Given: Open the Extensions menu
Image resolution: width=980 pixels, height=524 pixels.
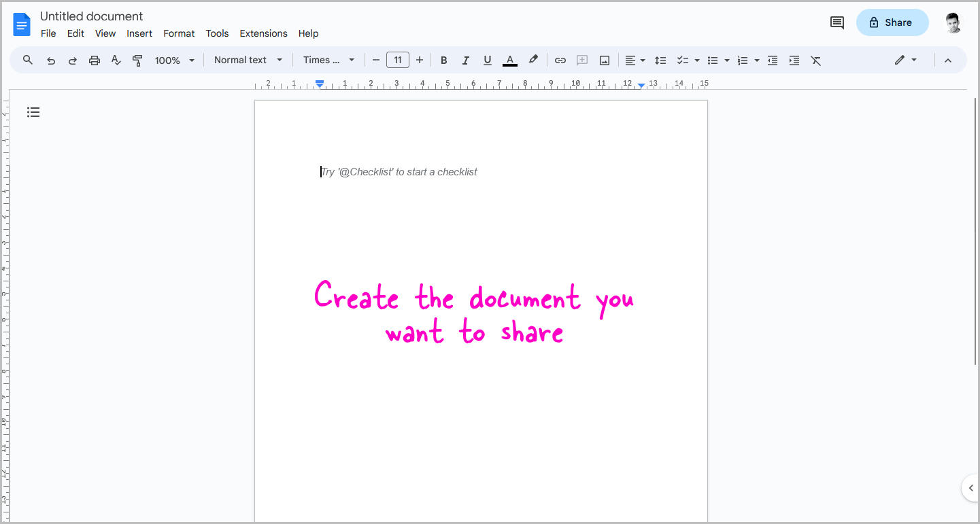Looking at the screenshot, I should coord(263,33).
